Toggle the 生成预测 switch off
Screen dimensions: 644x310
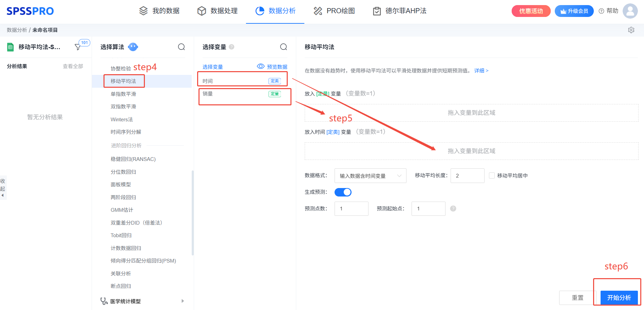point(343,192)
